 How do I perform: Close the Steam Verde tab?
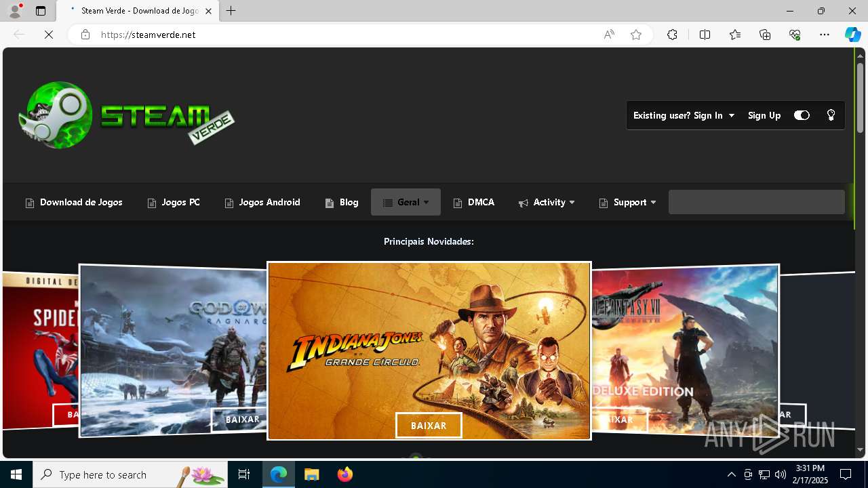tap(209, 11)
